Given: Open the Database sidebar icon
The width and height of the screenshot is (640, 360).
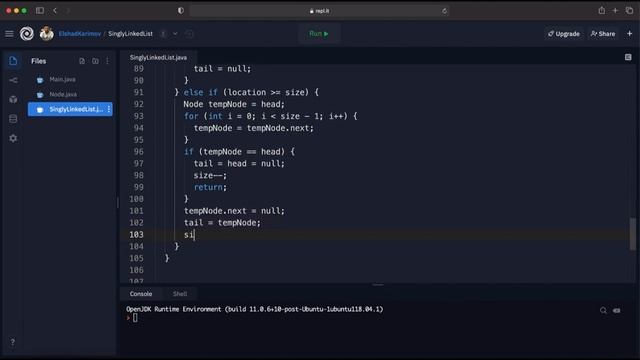Looking at the screenshot, I should point(13,119).
